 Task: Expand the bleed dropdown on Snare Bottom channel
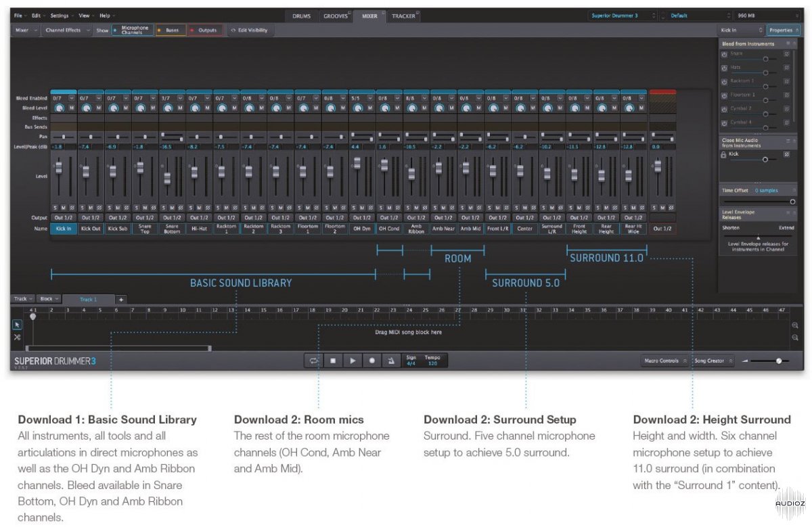click(181, 98)
